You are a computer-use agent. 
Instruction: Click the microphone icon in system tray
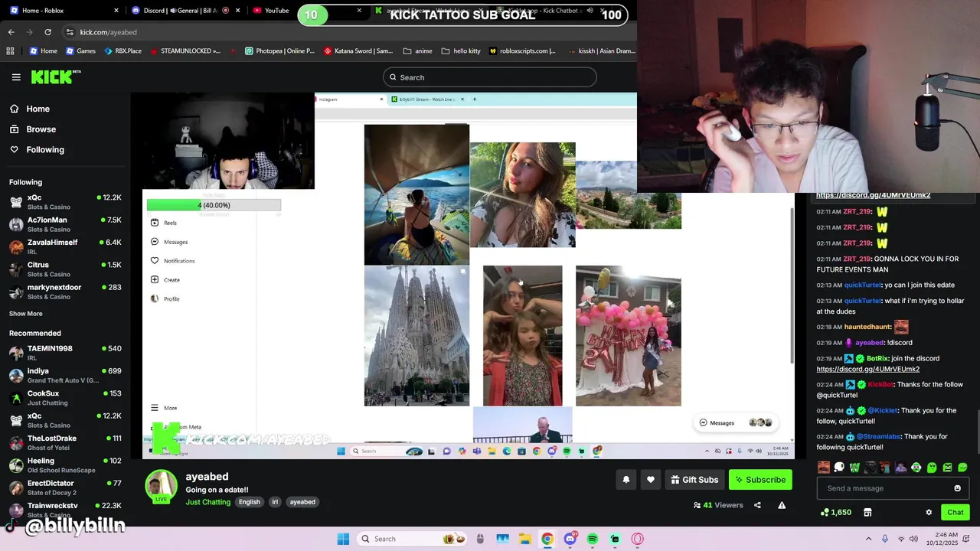pyautogui.click(x=885, y=539)
